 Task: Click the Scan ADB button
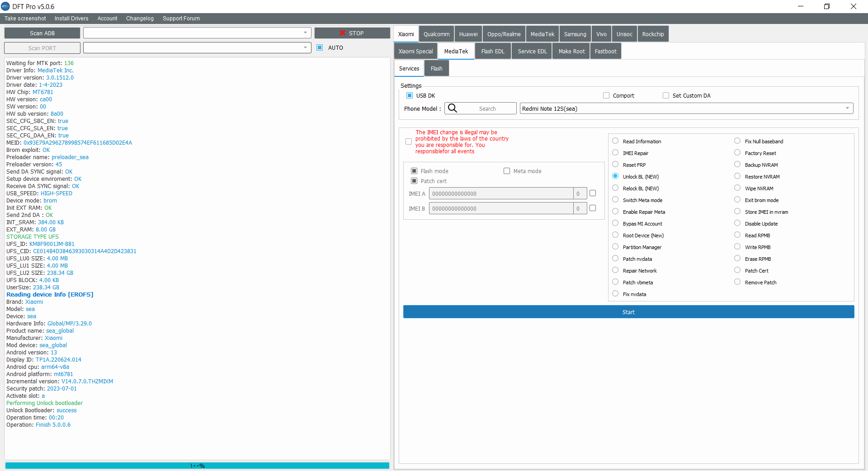(x=42, y=33)
